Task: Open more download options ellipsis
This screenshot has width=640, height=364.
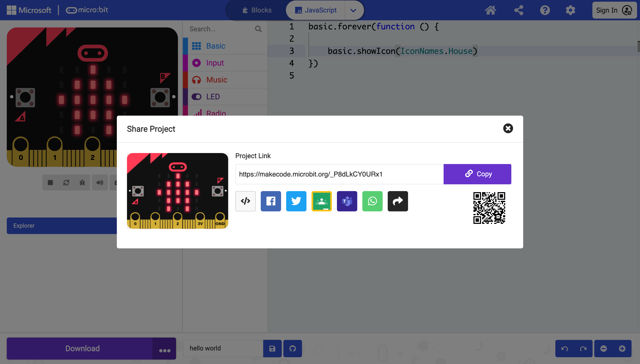Action: coord(164,349)
